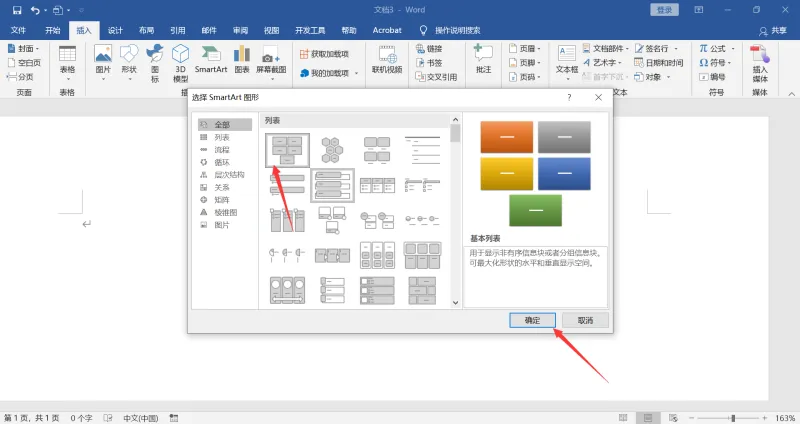Insert media (插入媒体) button
This screenshot has width=800, height=424.
pyautogui.click(x=760, y=63)
